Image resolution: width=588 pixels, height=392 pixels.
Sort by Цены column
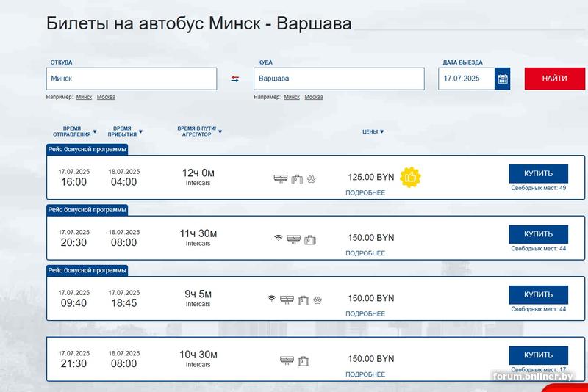point(373,132)
